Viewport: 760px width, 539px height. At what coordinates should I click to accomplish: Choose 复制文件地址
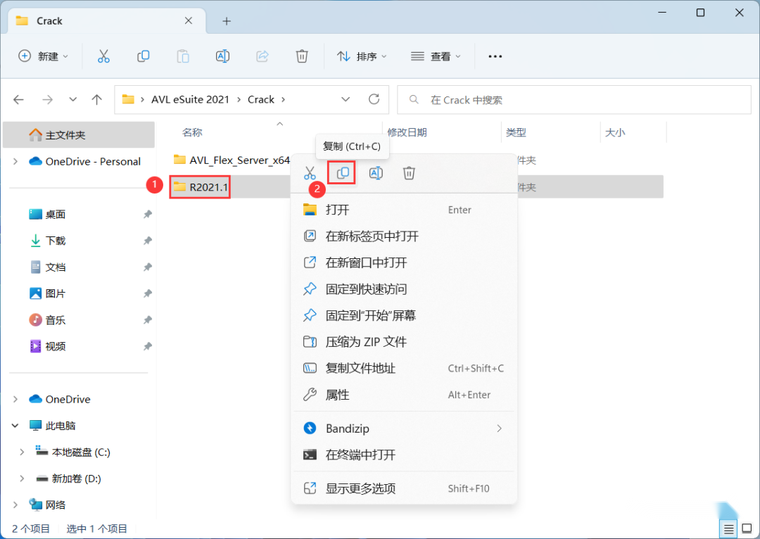click(404, 368)
